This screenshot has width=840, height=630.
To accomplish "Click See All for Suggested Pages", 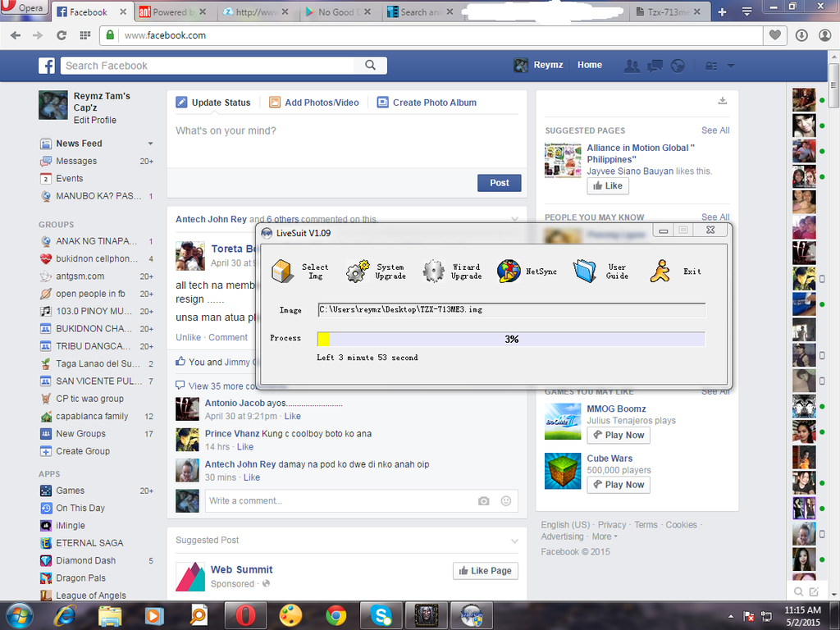I will [715, 130].
